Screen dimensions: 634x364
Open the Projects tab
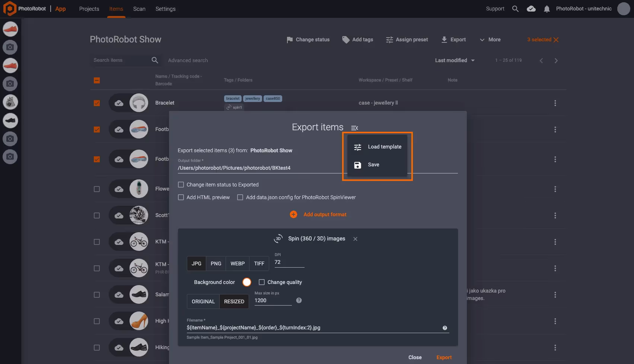[x=89, y=9]
